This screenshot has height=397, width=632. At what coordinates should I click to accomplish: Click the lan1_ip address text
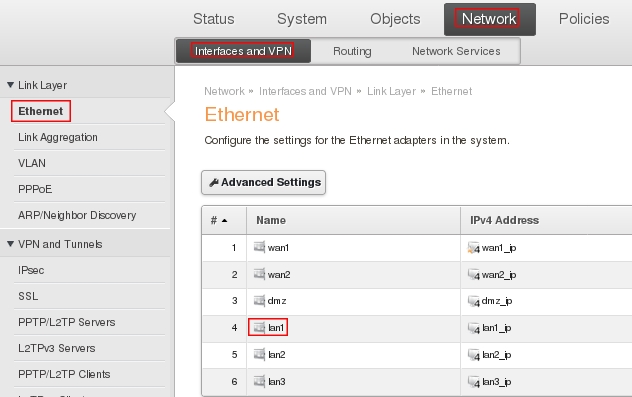coord(497,328)
